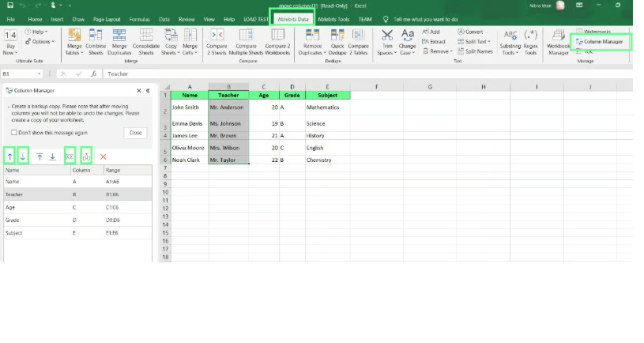Click the autofit column width icon
This screenshot has height=343, width=644.
70,156
